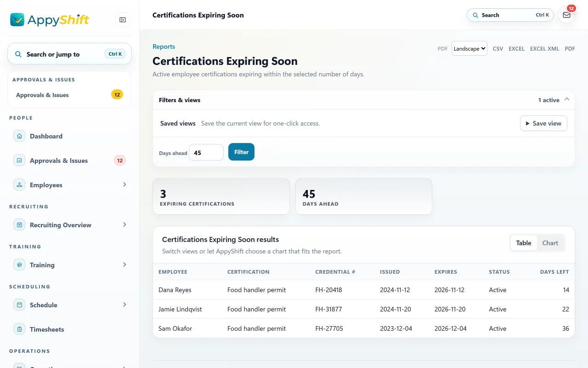
Task: Open Approvals & Issues with yellow badge
Action: pos(69,95)
